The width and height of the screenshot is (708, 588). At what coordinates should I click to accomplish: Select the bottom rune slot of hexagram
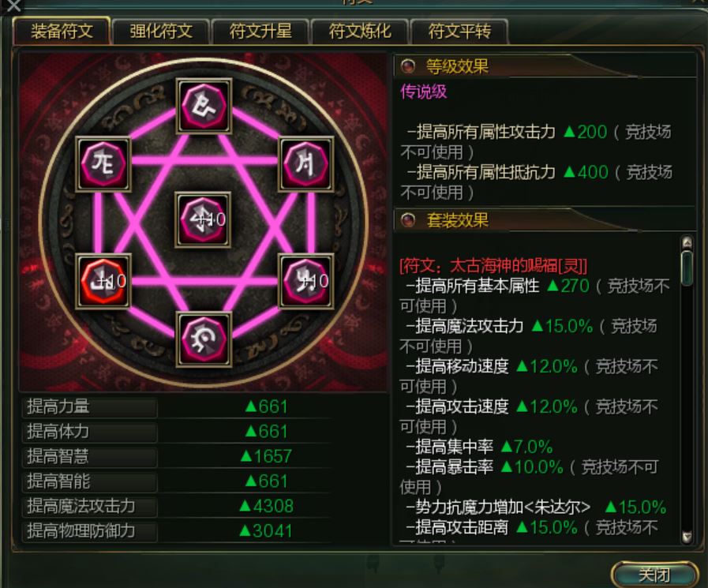(x=204, y=339)
